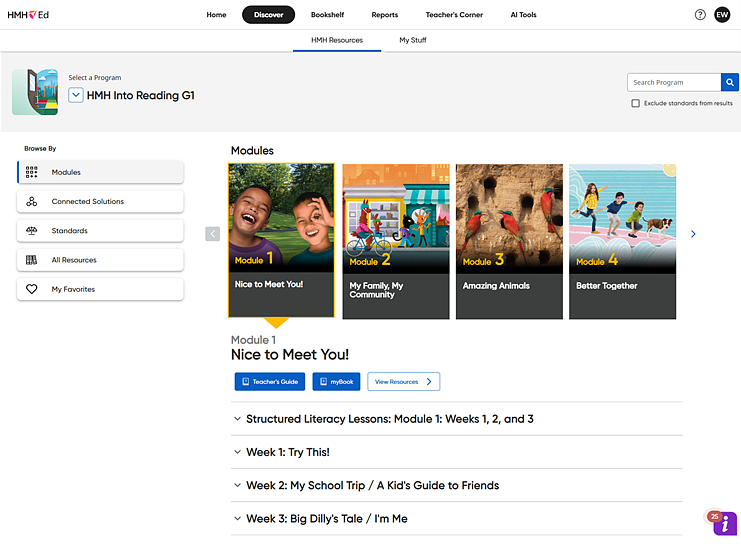Open the Reports menu item
Viewport: 741px width, 549px height.
tap(385, 15)
